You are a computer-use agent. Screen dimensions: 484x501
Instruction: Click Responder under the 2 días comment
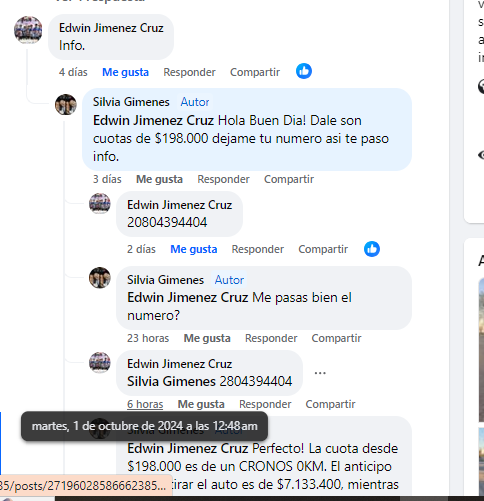(258, 249)
